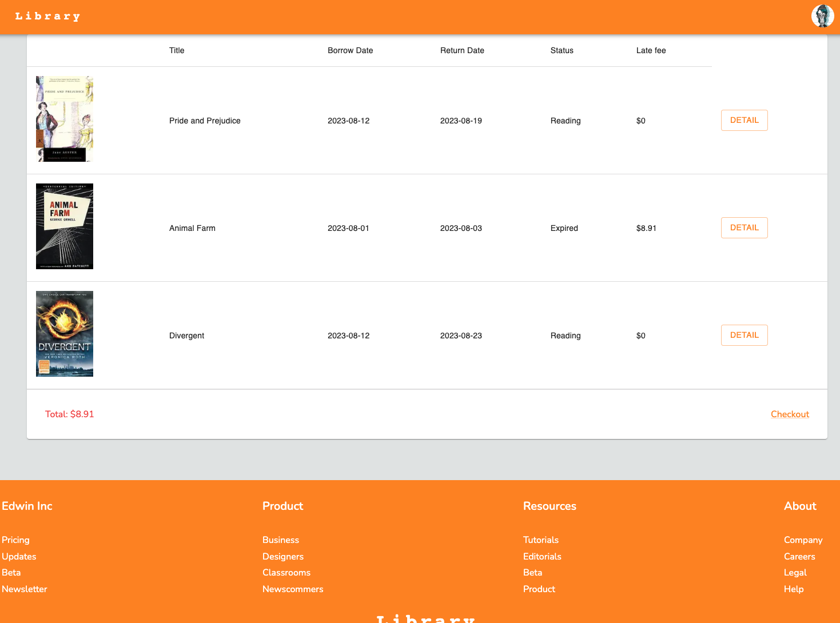Click the Careers link under About

coord(799,556)
